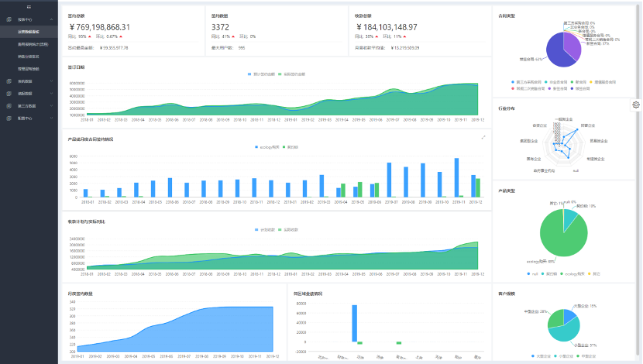The width and height of the screenshot is (643, 364).
Task: Expand the 配置中心 menu chevron
Action: click(x=50, y=118)
